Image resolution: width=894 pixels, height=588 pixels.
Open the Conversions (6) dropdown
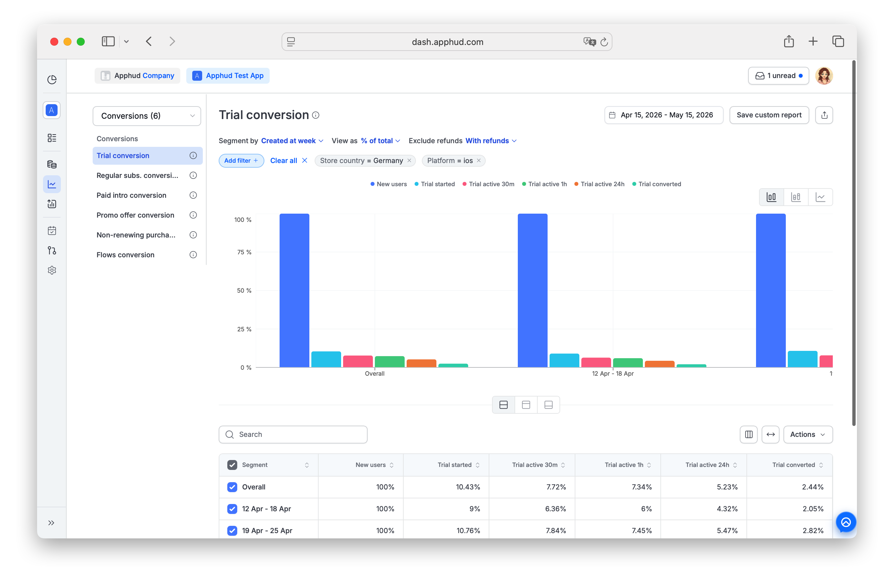pyautogui.click(x=147, y=116)
